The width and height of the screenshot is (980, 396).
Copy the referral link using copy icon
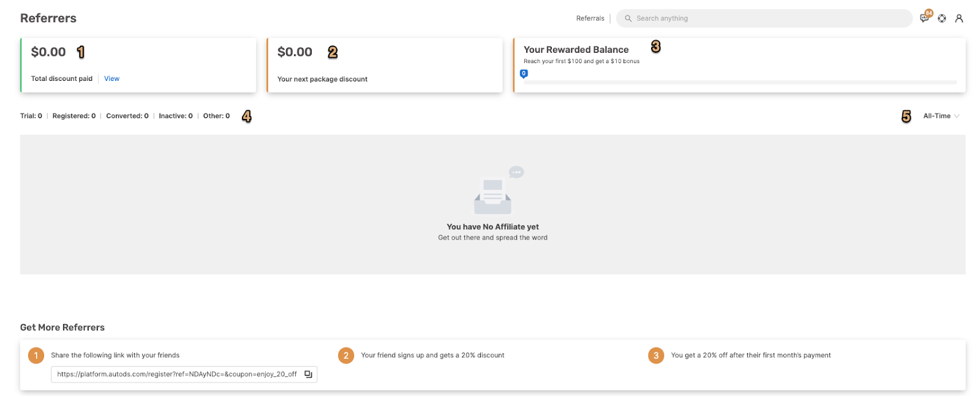pyautogui.click(x=308, y=374)
